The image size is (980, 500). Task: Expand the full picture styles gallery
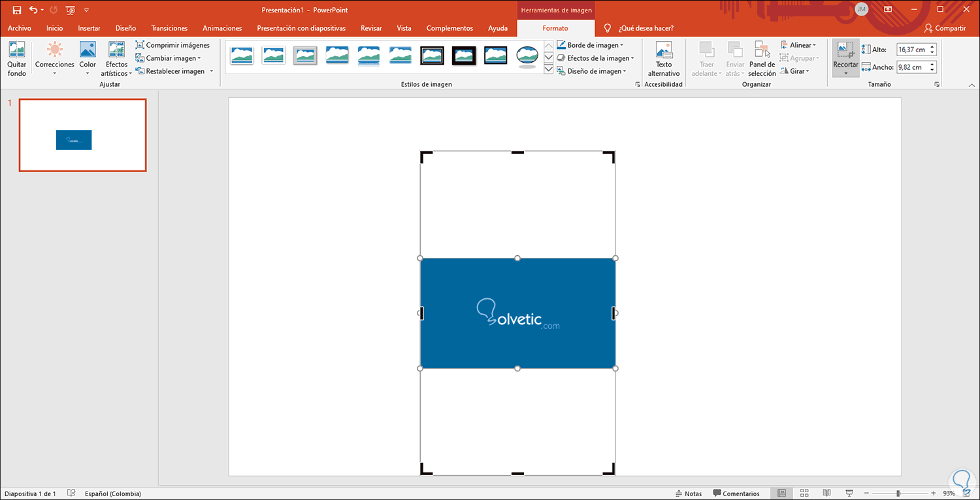coord(549,69)
